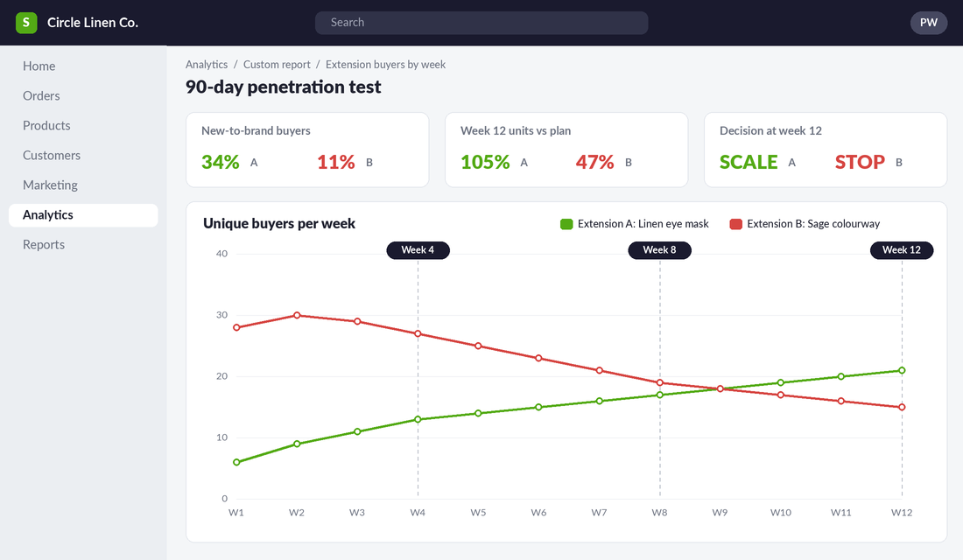This screenshot has height=560, width=963.
Task: Click the New-to-brand buyers card
Action: (x=307, y=150)
